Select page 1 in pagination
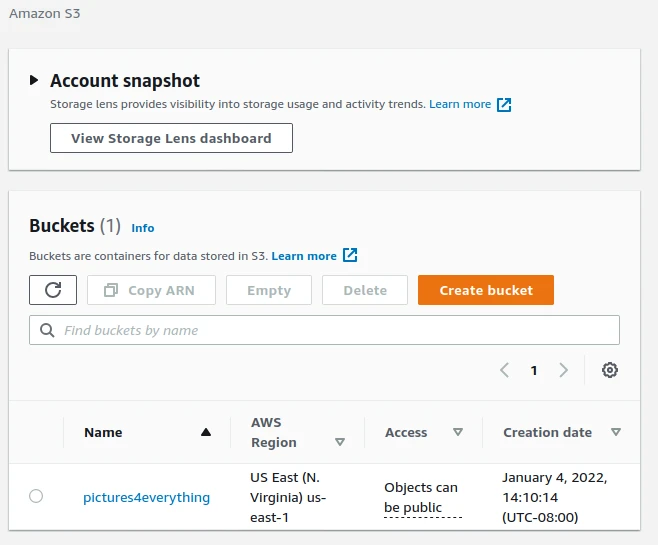The image size is (658, 545). 534,370
